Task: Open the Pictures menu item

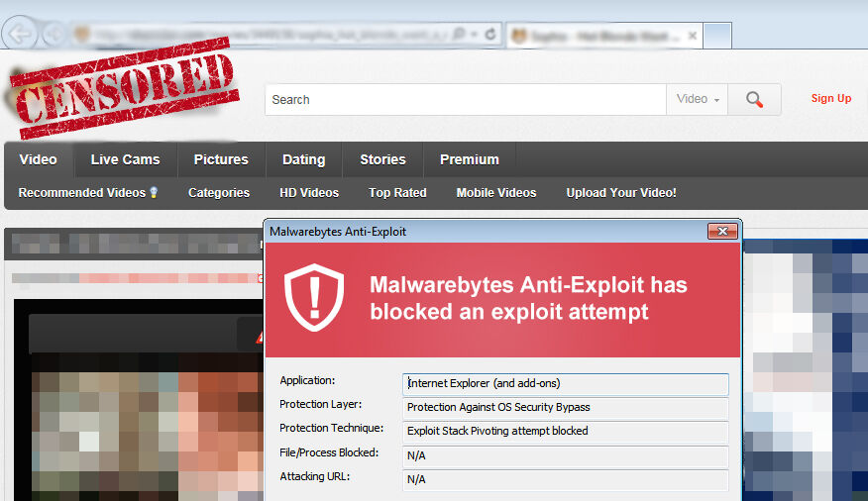Action: tap(221, 159)
